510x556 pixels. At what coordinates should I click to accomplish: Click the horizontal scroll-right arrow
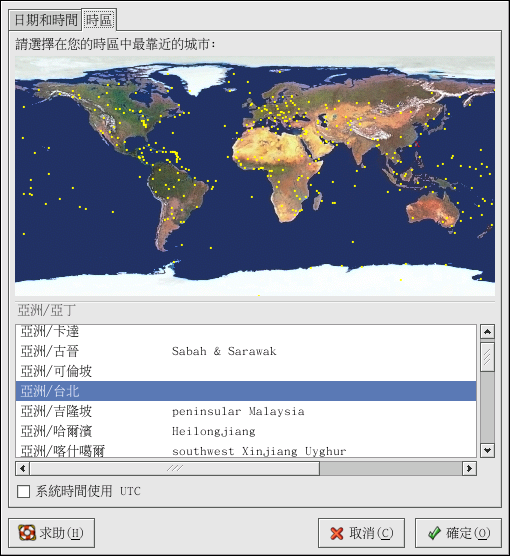[469, 468]
